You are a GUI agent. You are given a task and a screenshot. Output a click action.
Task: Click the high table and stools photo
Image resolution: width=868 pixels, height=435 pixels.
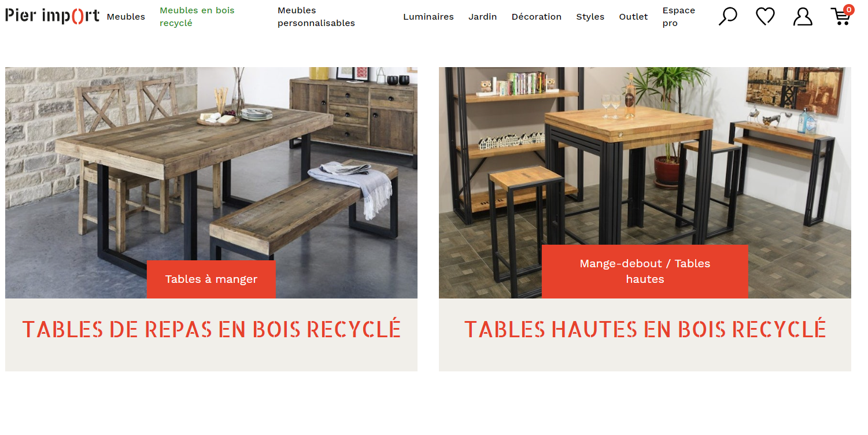(x=645, y=156)
